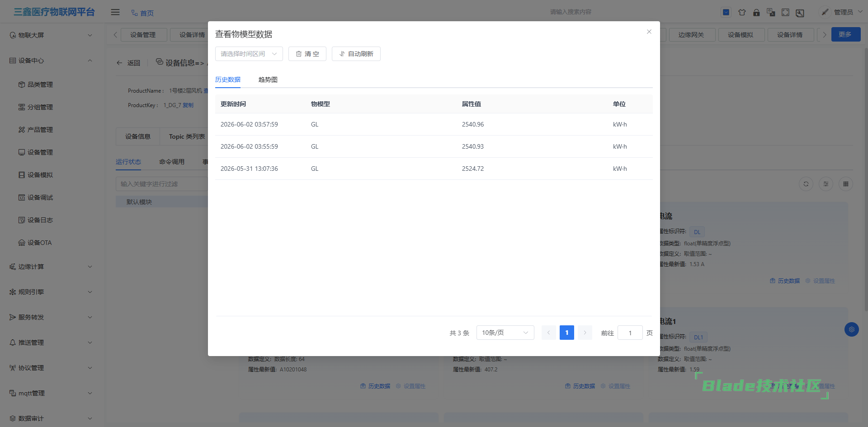This screenshot has height=427, width=868.
Task: Click the refresh circular icon button
Action: [x=806, y=184]
